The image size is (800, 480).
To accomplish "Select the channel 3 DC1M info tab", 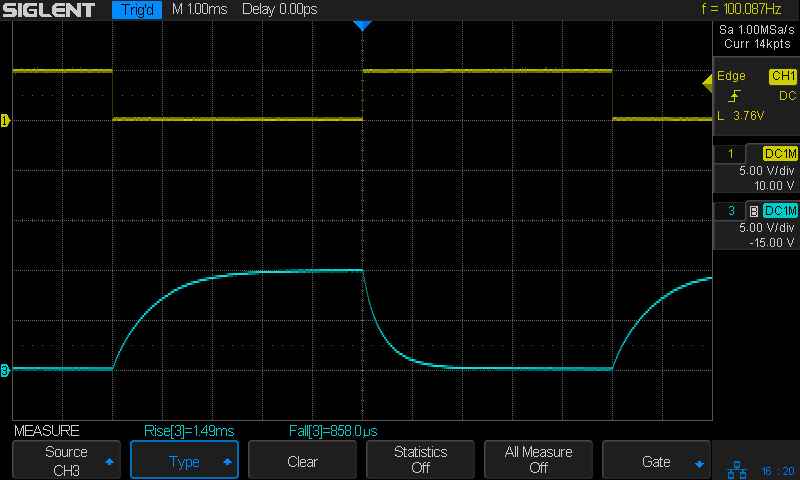I will pos(780,210).
